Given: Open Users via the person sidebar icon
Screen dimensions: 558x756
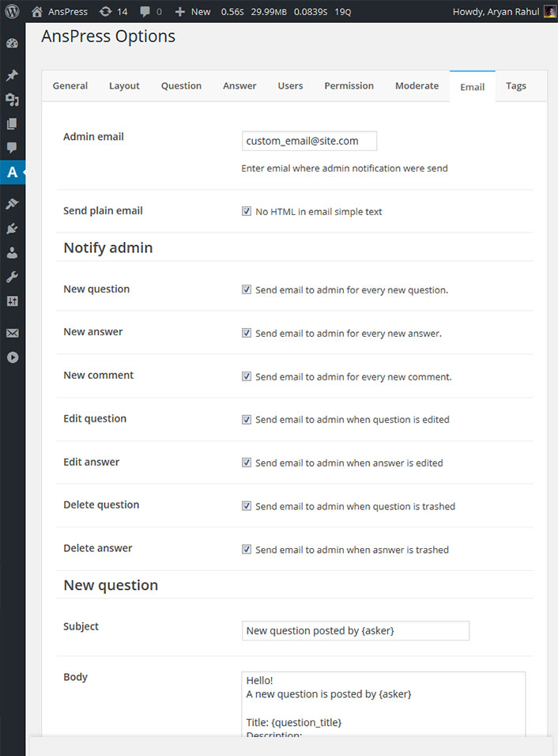Looking at the screenshot, I should pos(12,252).
